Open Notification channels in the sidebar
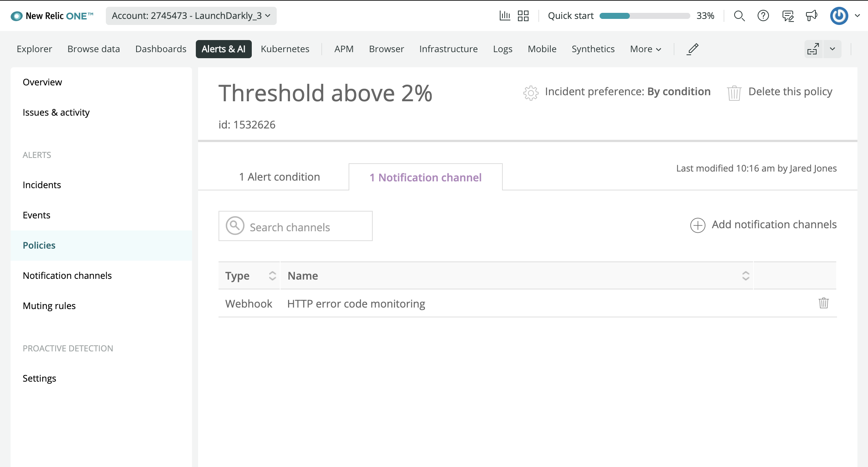This screenshot has width=868, height=467. [x=67, y=275]
